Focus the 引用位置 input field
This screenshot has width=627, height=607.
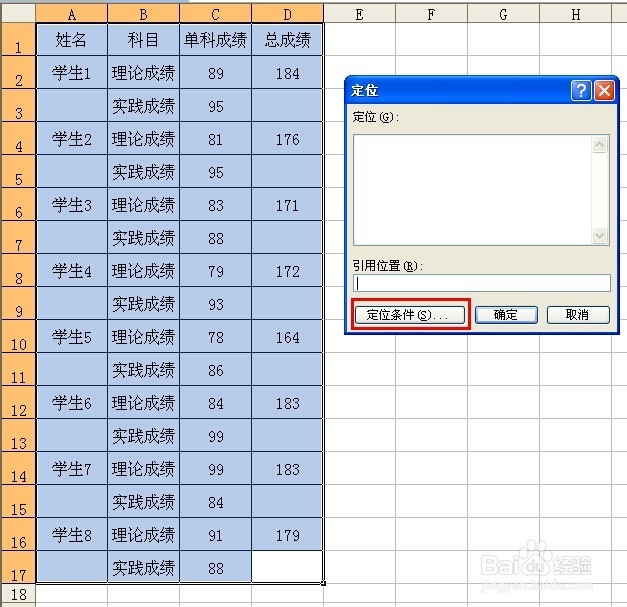[482, 283]
